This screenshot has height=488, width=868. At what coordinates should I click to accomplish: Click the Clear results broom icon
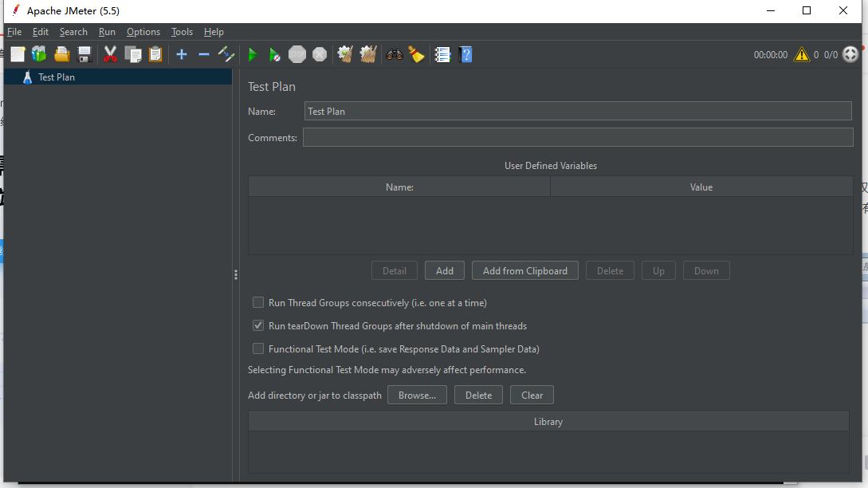(345, 54)
